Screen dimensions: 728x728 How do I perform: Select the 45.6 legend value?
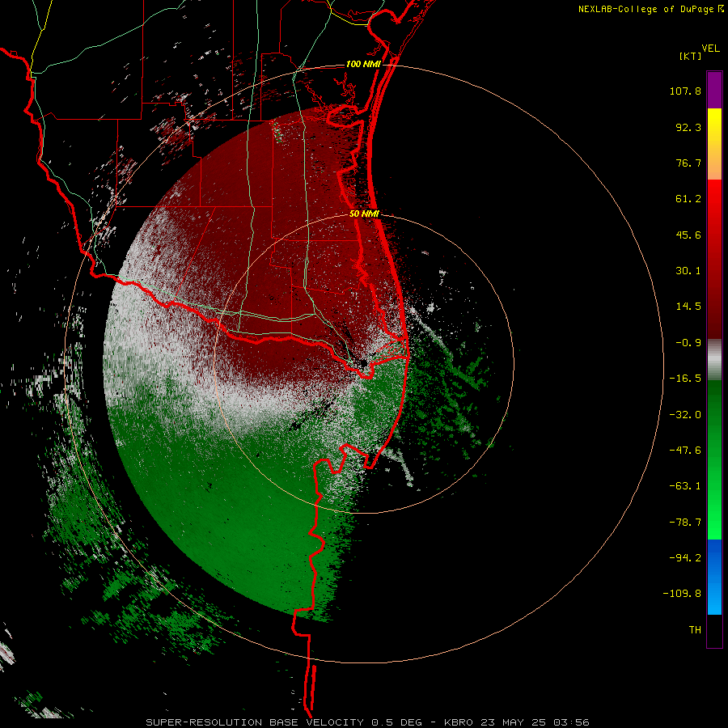688,235
